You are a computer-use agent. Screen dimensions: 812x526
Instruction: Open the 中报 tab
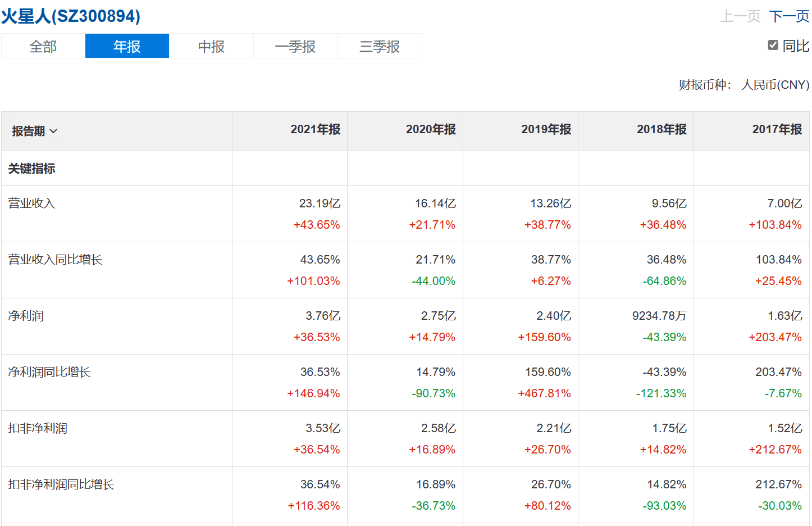coord(211,46)
